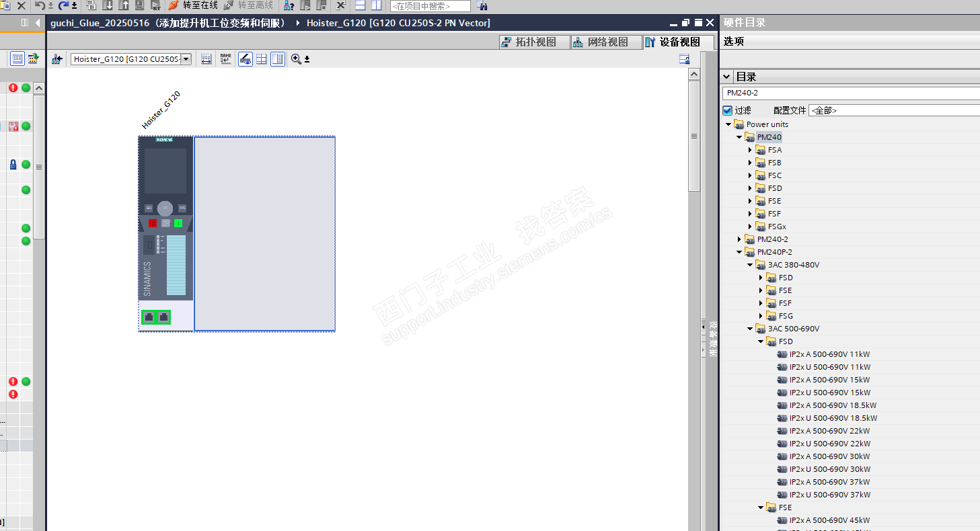980x531 pixels.
Task: Click the 转至在线 go online button
Action: pos(193,5)
